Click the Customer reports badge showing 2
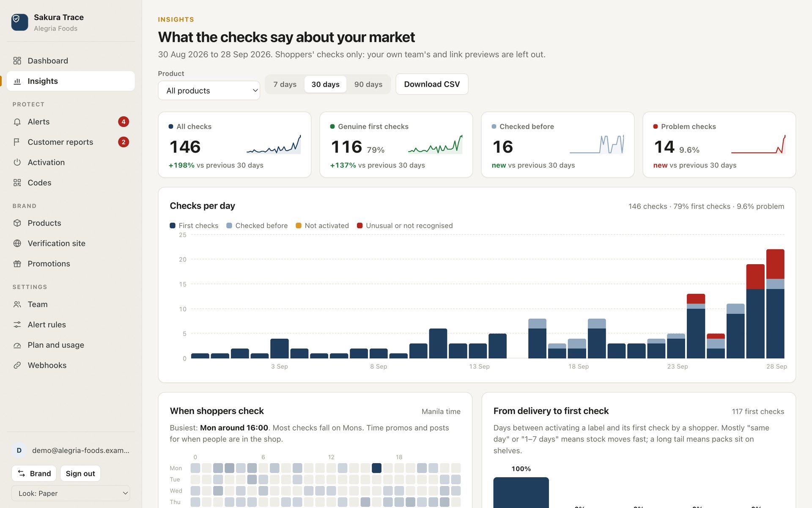Image resolution: width=812 pixels, height=508 pixels. pos(123,142)
